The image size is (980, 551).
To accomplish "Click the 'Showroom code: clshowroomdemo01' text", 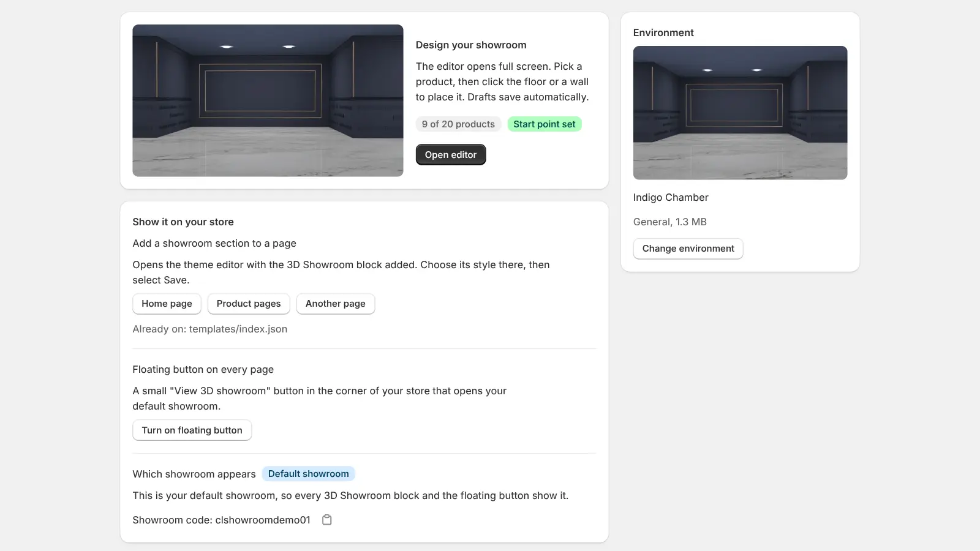I will pos(222,520).
